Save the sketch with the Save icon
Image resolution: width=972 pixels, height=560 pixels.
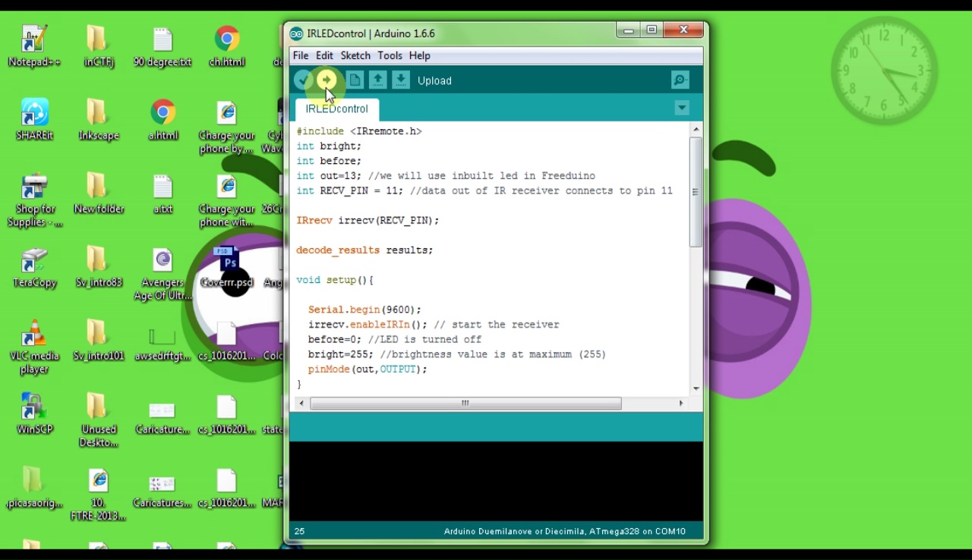(401, 80)
